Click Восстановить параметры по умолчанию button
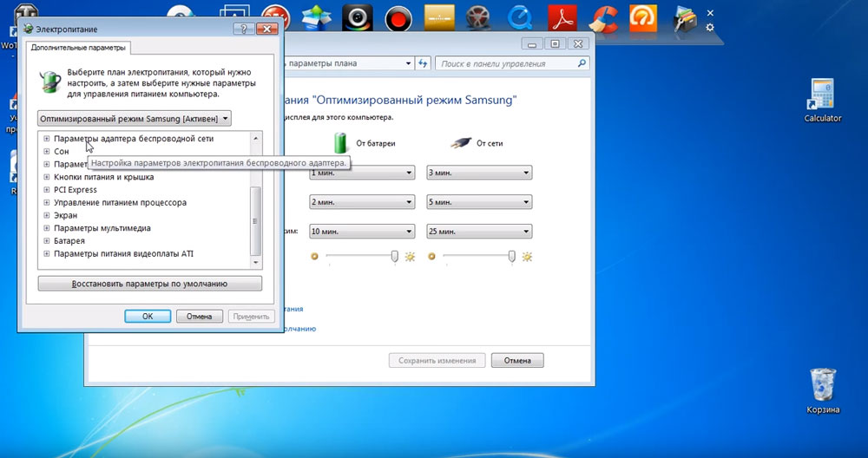This screenshot has height=458, width=868. click(x=149, y=284)
